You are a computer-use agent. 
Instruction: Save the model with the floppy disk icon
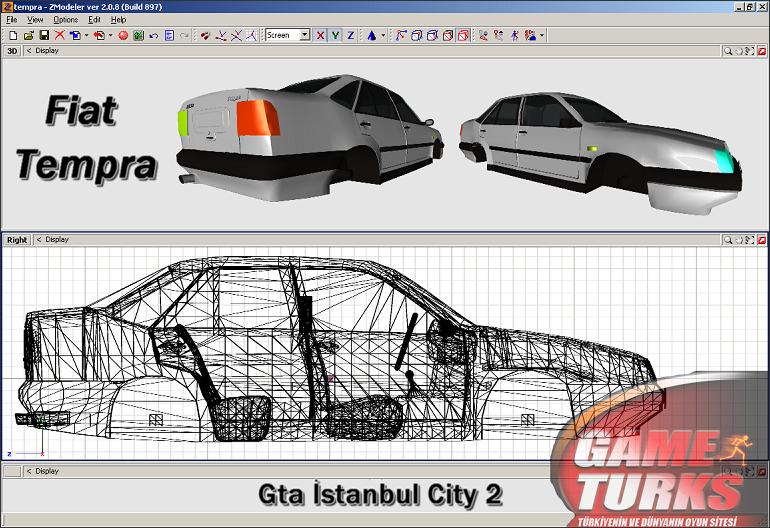coord(44,35)
